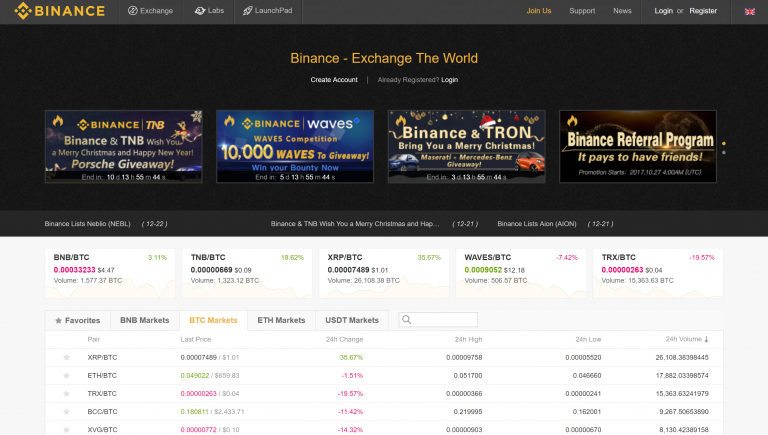Switch to the BTC Markets tab
The height and width of the screenshot is (435, 768).
pyautogui.click(x=214, y=320)
